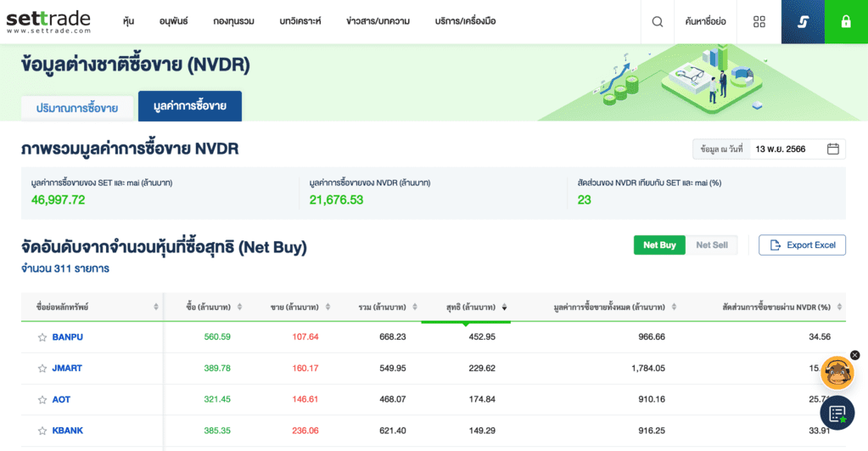Star BANPU as favorite
868x451 pixels.
42,337
